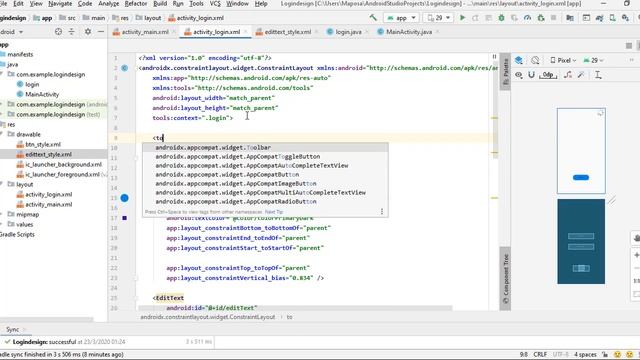Select AppCompatToggleButton suggestion
This screenshot has width=640, height=360.
coord(265,156)
